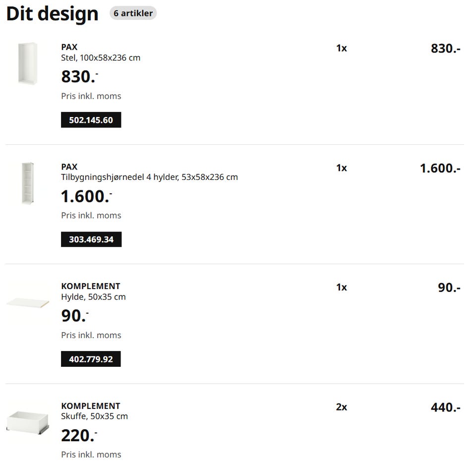Click Hylde, 50x35 cm description
Screen dimensions: 476x463
point(94,297)
